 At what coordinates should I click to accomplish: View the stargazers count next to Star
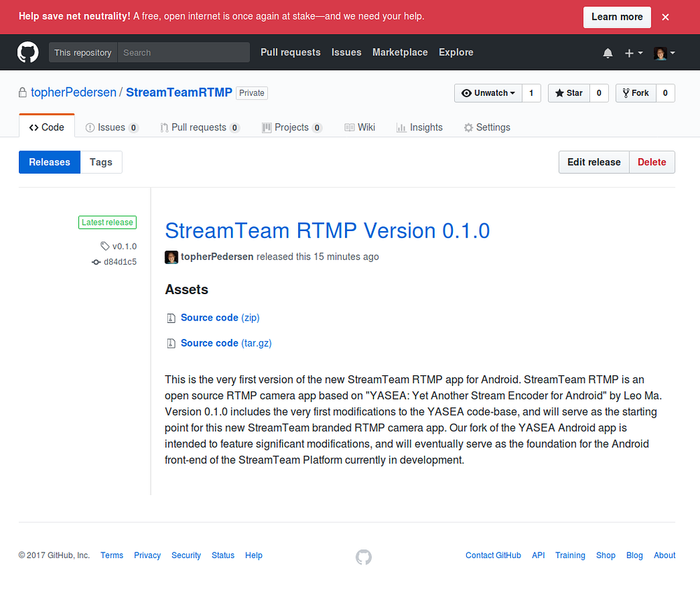599,93
